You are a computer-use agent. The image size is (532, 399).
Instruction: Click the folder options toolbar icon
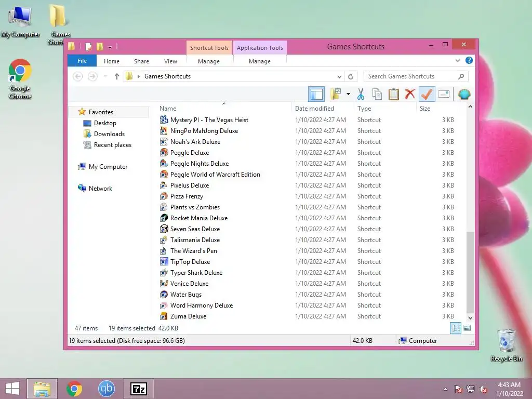point(335,94)
